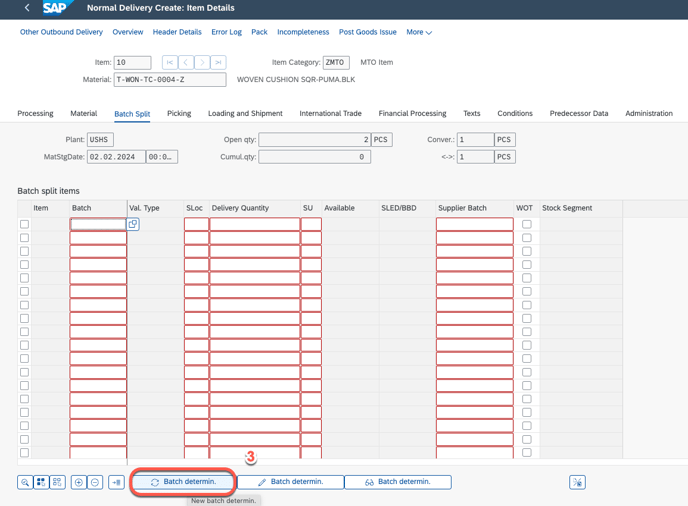Expand the More menu
The image size is (688, 506).
coord(419,32)
